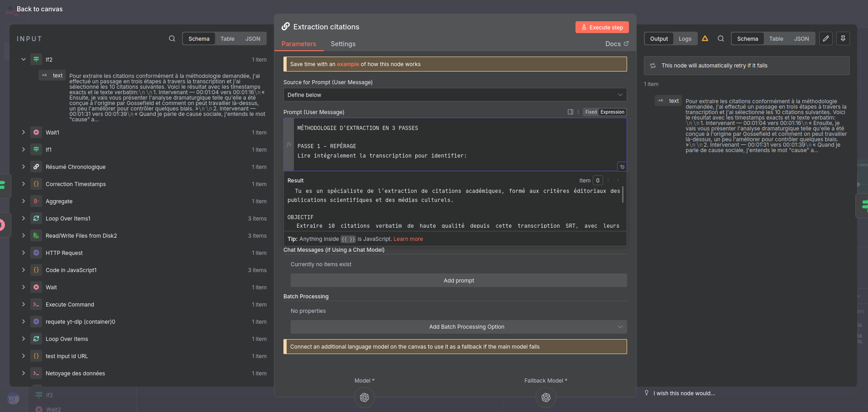Expand the Aggregate node in input list

click(24, 201)
